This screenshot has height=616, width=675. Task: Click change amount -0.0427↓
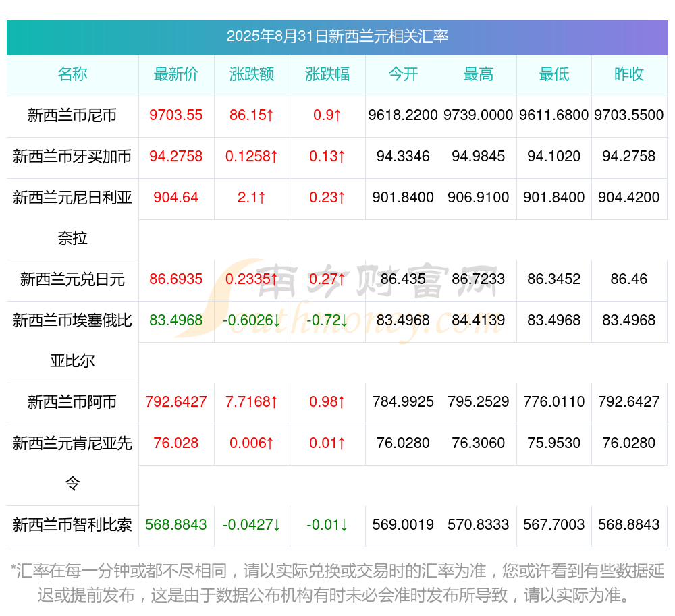[x=251, y=524]
